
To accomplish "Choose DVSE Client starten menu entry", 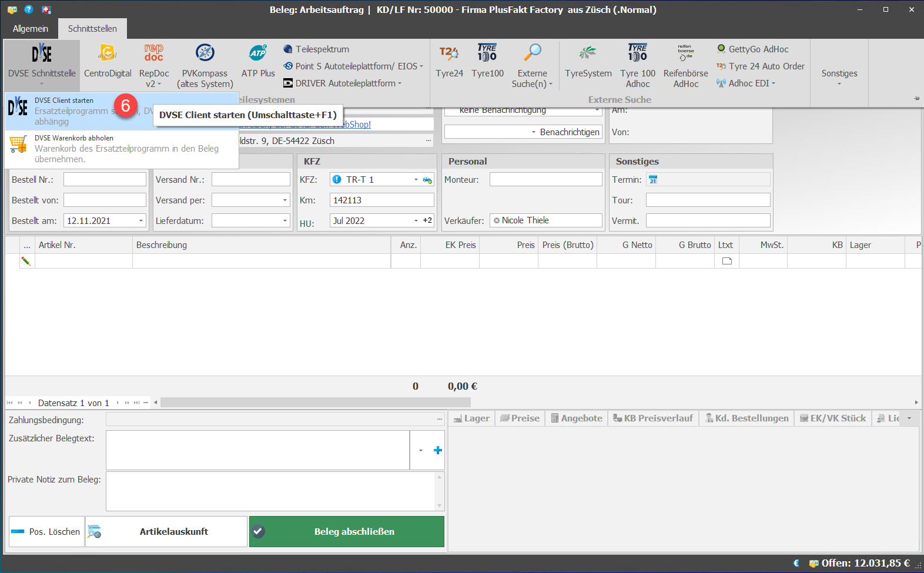I will (x=122, y=111).
